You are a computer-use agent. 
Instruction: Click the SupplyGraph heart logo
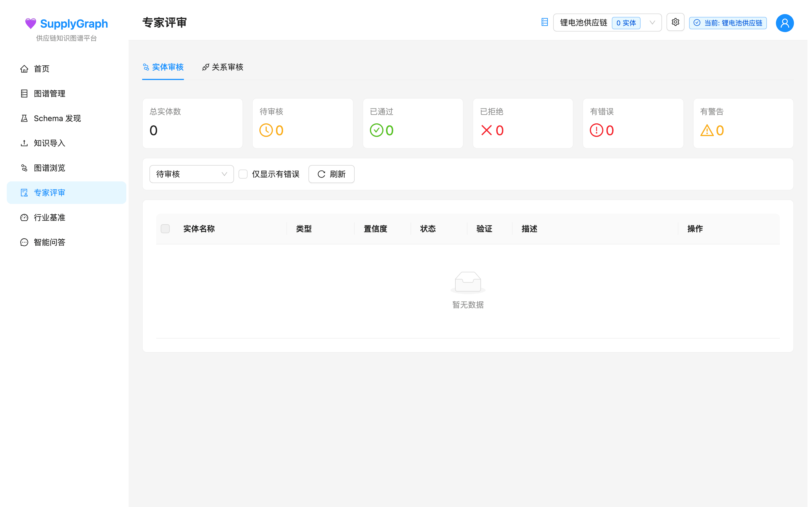pyautogui.click(x=30, y=23)
